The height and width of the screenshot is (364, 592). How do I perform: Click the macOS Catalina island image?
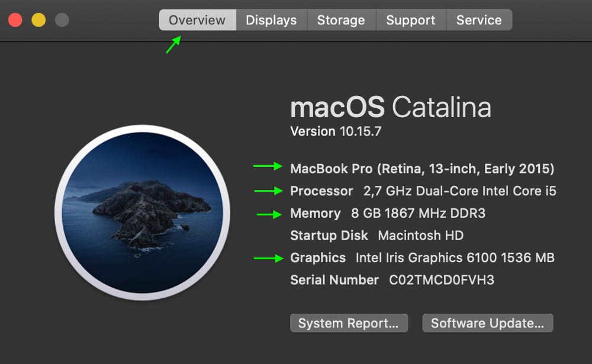(142, 212)
